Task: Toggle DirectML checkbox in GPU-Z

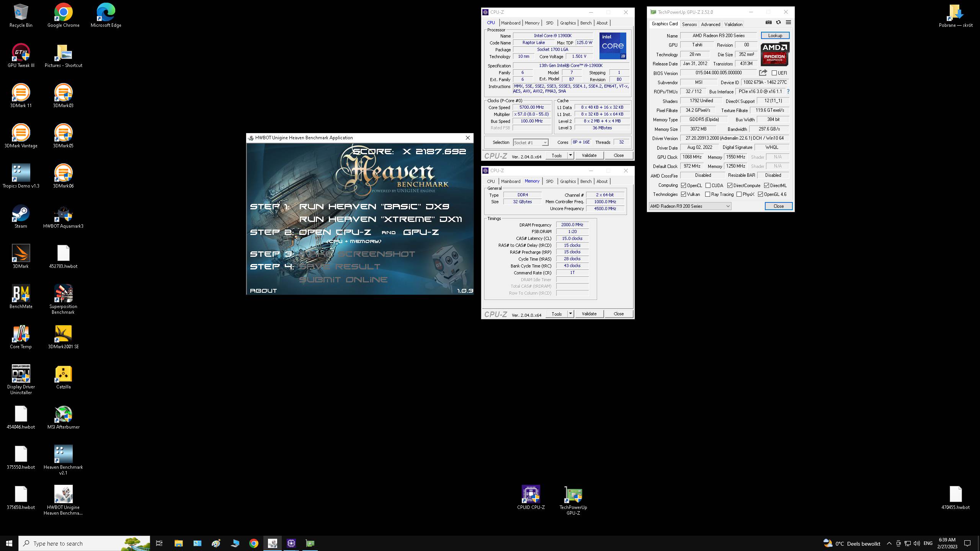Action: (x=766, y=186)
